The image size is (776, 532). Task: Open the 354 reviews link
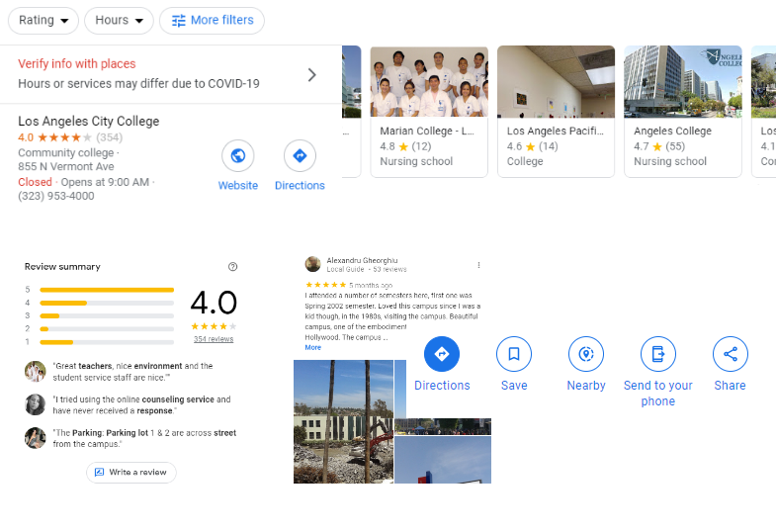point(214,339)
